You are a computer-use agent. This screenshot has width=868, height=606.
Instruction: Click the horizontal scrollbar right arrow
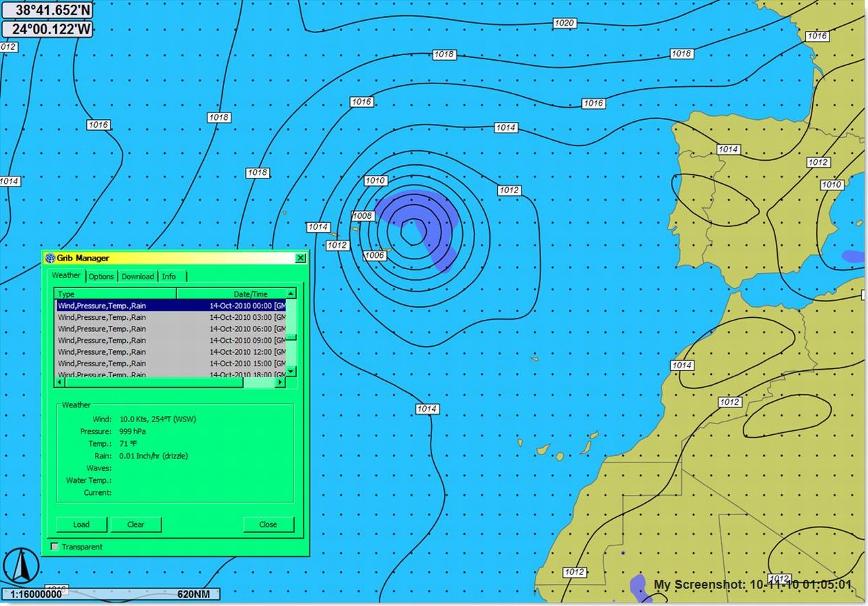coord(280,382)
